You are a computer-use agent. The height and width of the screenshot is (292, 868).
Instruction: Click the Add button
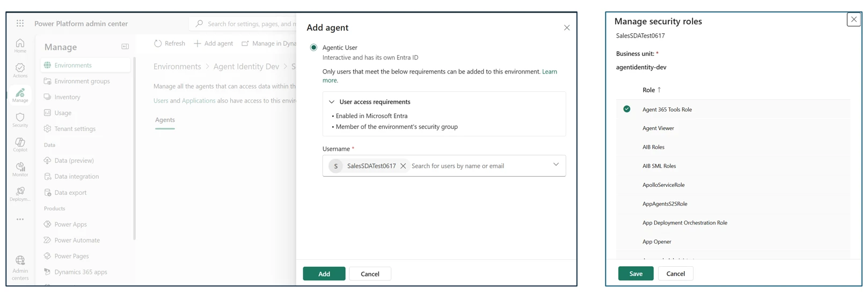[x=324, y=274]
